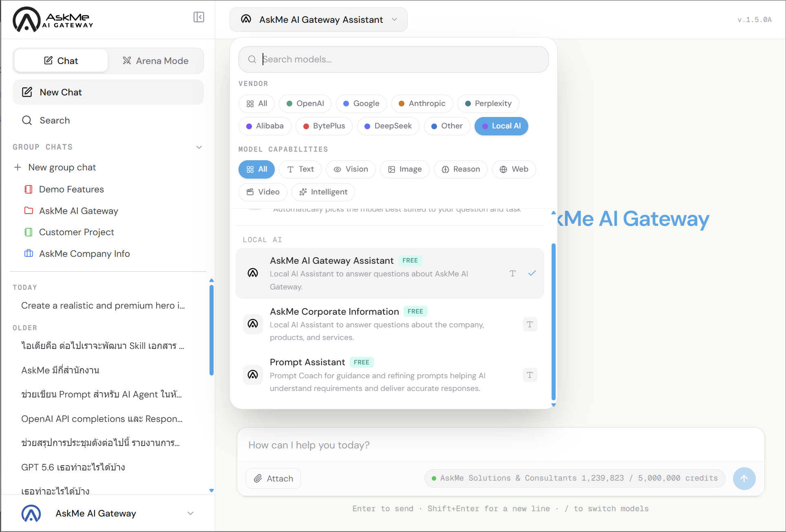
Task: Open chat 'GPT 5.6 เธอทำอะไรได้บ้าง'
Action: (73, 467)
